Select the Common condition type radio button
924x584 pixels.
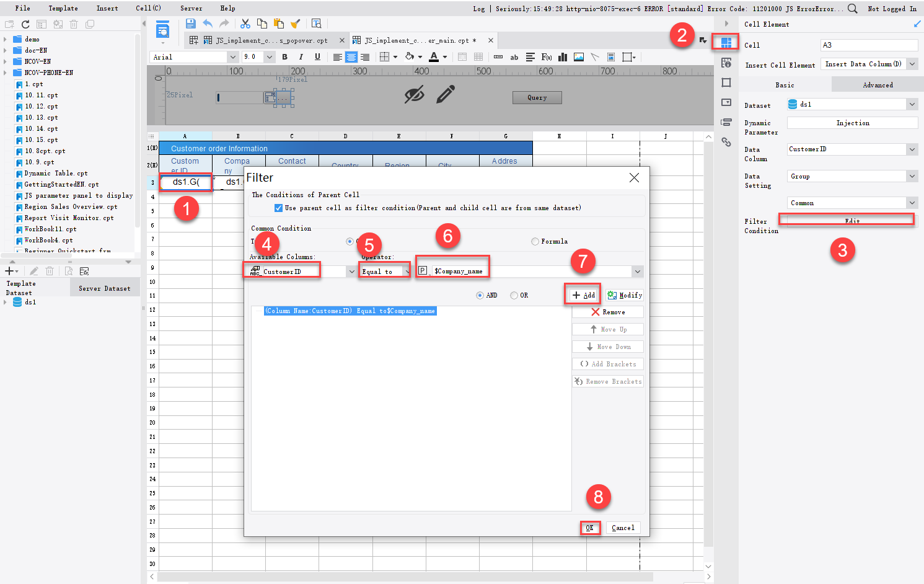[x=350, y=242]
